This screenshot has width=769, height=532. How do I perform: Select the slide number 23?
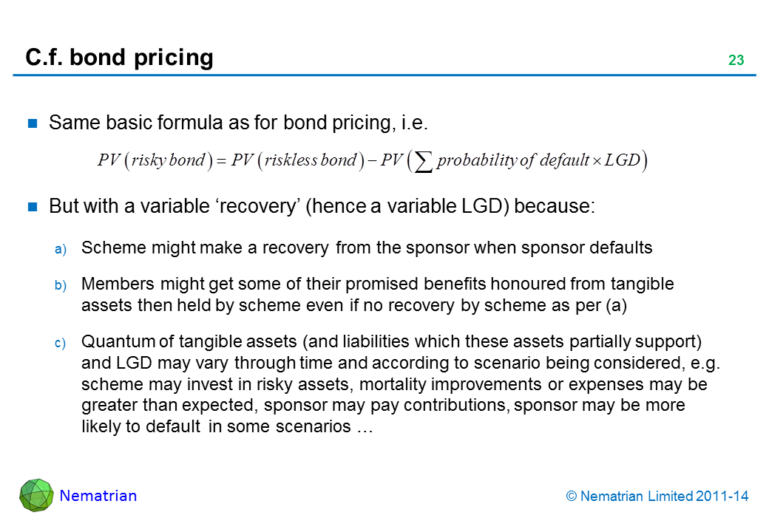coord(735,61)
